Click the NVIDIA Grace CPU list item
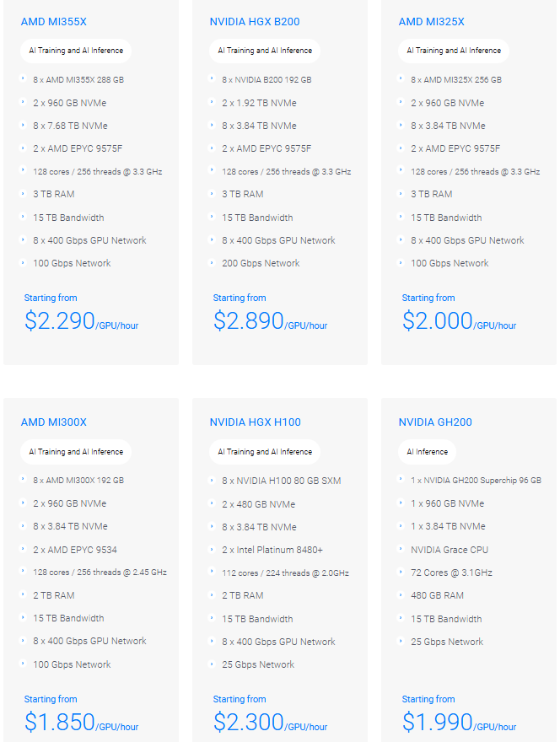 [x=450, y=550]
